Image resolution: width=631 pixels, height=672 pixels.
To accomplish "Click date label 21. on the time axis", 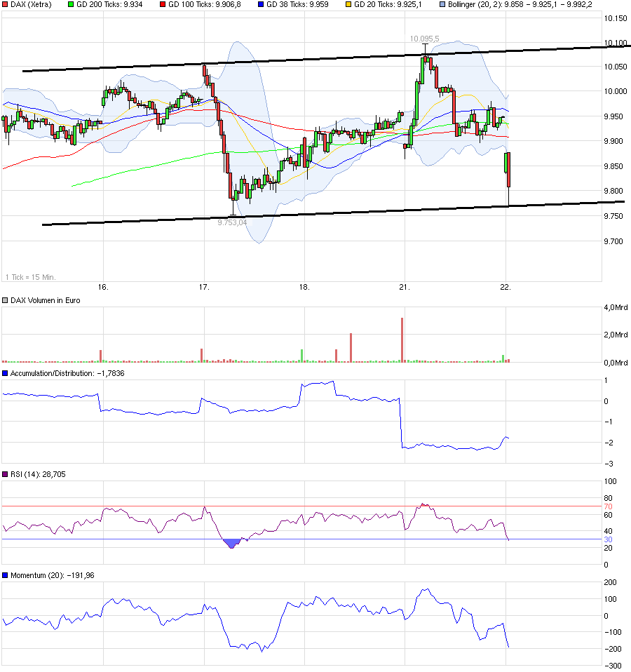I will tap(405, 287).
